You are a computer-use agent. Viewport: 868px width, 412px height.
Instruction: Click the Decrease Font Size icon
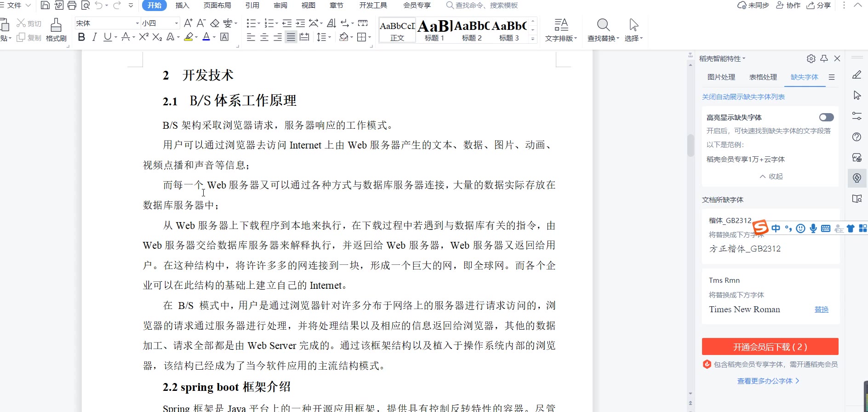201,23
